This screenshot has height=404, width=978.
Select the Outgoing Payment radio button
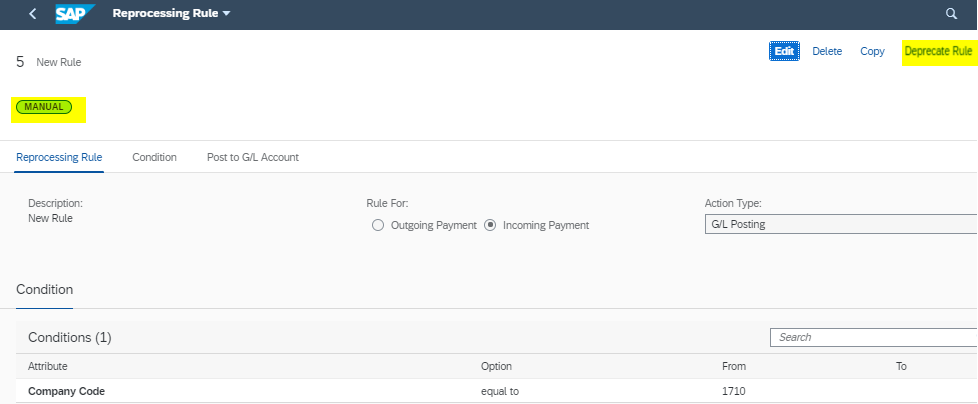[x=377, y=225]
